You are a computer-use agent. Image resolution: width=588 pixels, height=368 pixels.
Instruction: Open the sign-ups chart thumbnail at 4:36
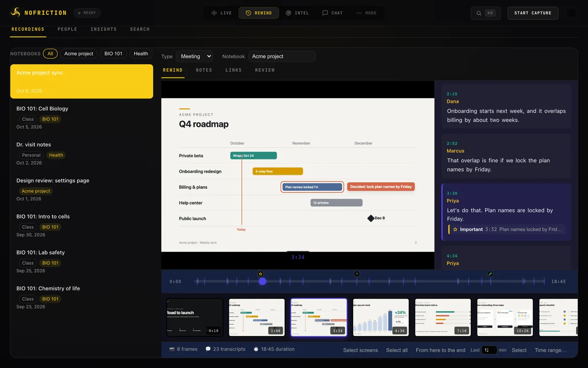point(381,318)
